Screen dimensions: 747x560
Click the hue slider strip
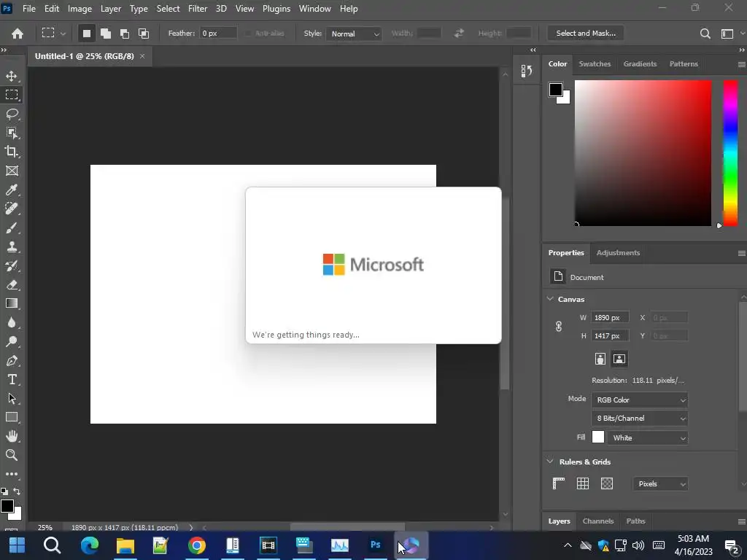(730, 152)
